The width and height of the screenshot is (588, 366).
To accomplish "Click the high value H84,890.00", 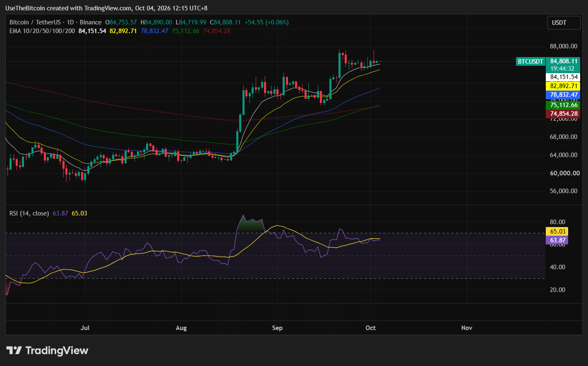I will click(x=156, y=22).
